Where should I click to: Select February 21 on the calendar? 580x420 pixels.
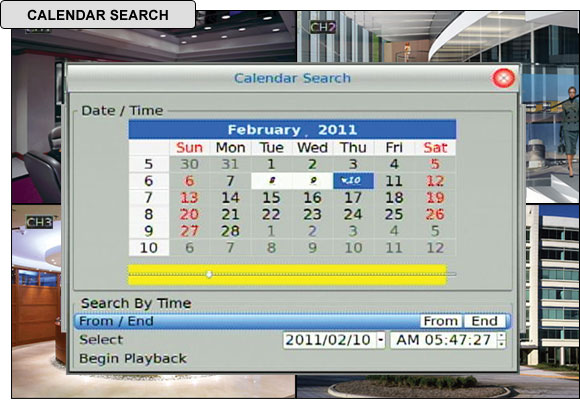(230, 214)
